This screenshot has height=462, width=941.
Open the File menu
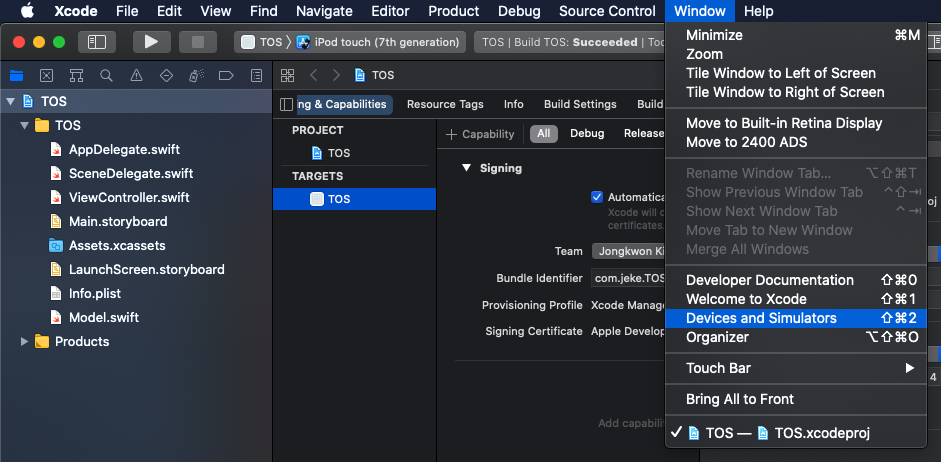127,11
